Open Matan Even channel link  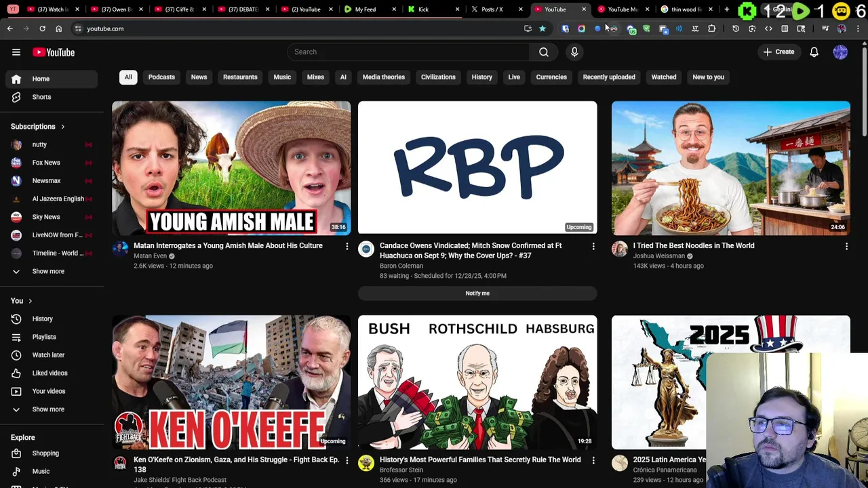pyautogui.click(x=150, y=256)
